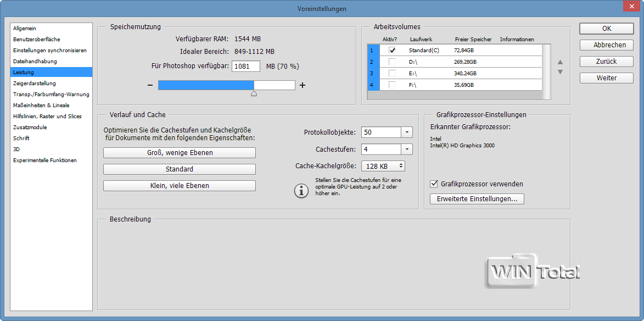Image resolution: width=644 pixels, height=321 pixels.
Task: Open the Protokollobjekte dropdown
Action: tap(406, 132)
